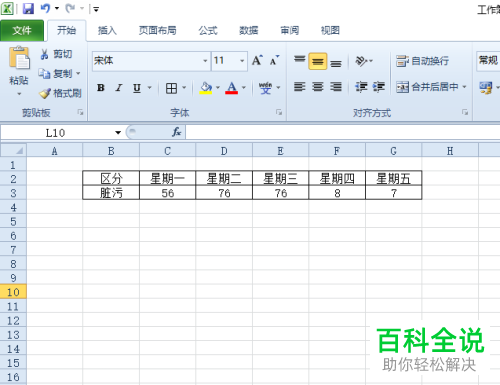Expand the Paste (粘贴) options arrow
Viewport: 500px width, 385px height.
(19, 94)
